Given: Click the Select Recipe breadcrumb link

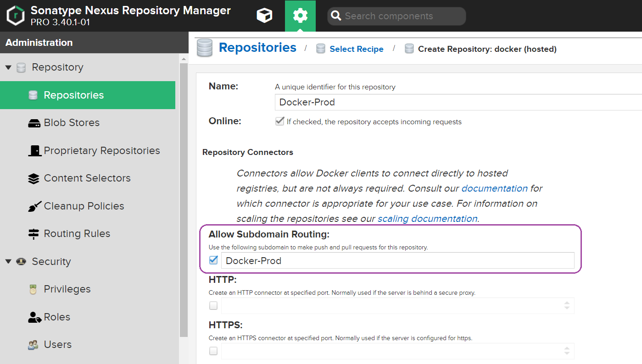Looking at the screenshot, I should pyautogui.click(x=356, y=49).
